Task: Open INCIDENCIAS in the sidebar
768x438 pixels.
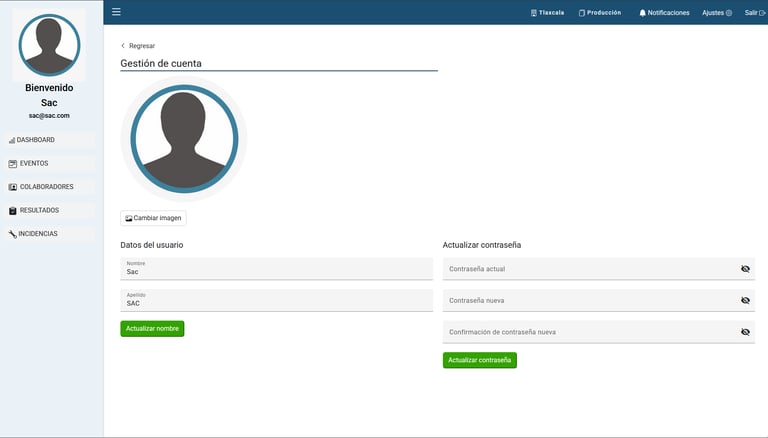Action: [49, 234]
